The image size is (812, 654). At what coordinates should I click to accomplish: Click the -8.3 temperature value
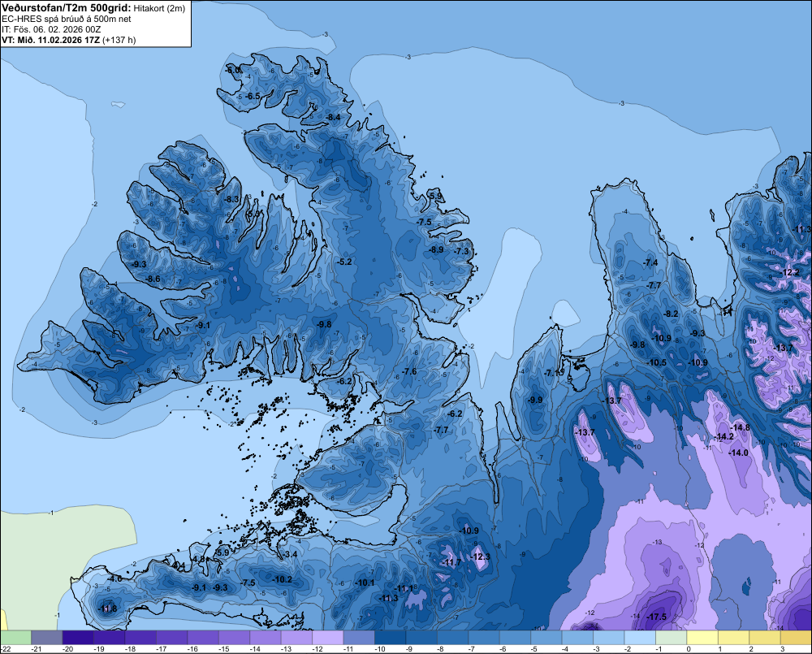232,199
